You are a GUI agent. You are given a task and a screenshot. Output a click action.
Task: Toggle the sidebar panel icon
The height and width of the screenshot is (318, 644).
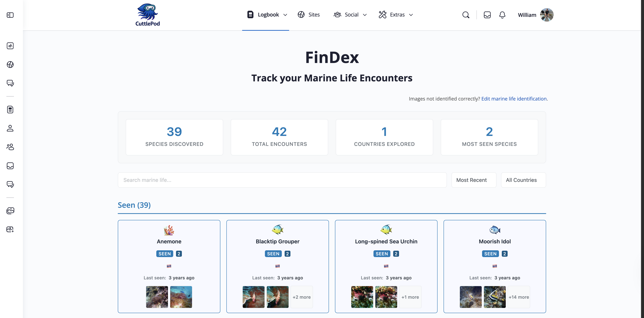click(10, 15)
